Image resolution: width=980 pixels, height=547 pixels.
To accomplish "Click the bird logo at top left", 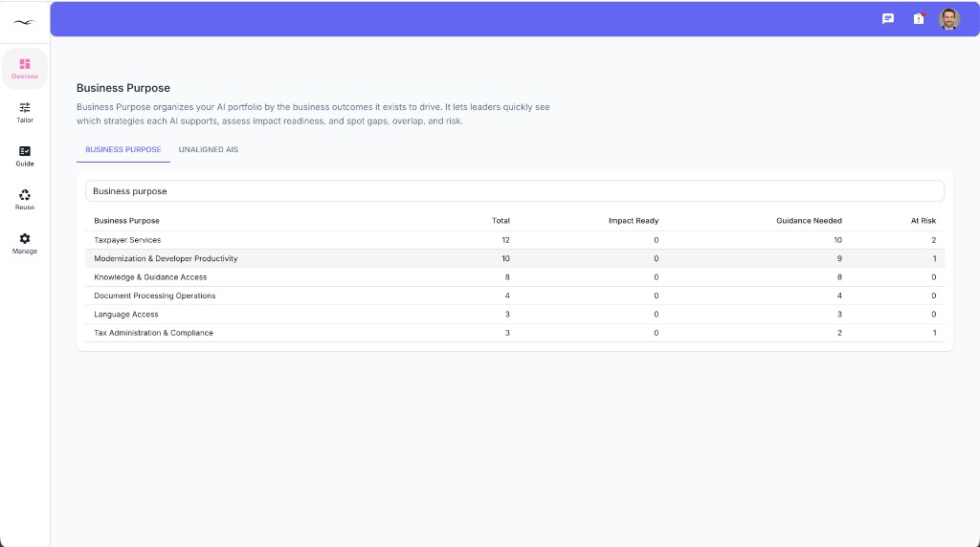I will [24, 23].
